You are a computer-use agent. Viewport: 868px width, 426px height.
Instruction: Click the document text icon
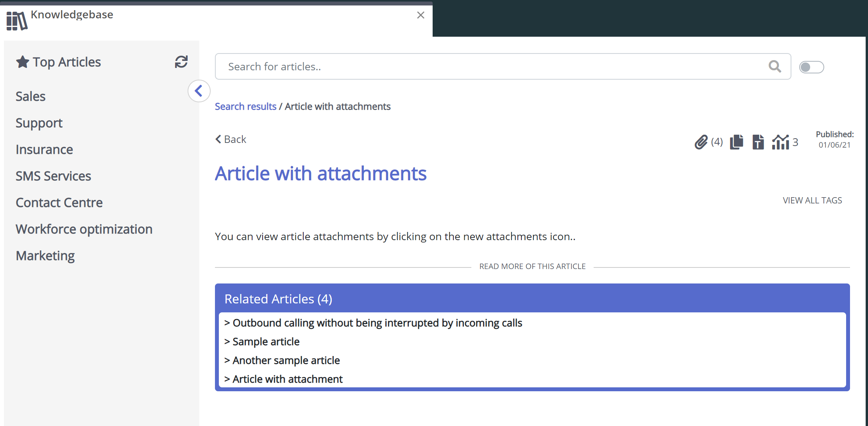coord(758,142)
